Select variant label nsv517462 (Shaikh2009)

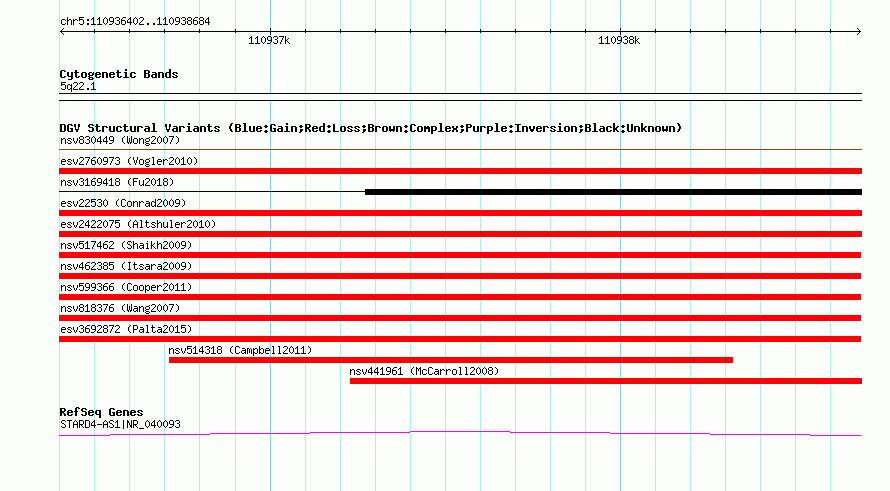point(126,245)
